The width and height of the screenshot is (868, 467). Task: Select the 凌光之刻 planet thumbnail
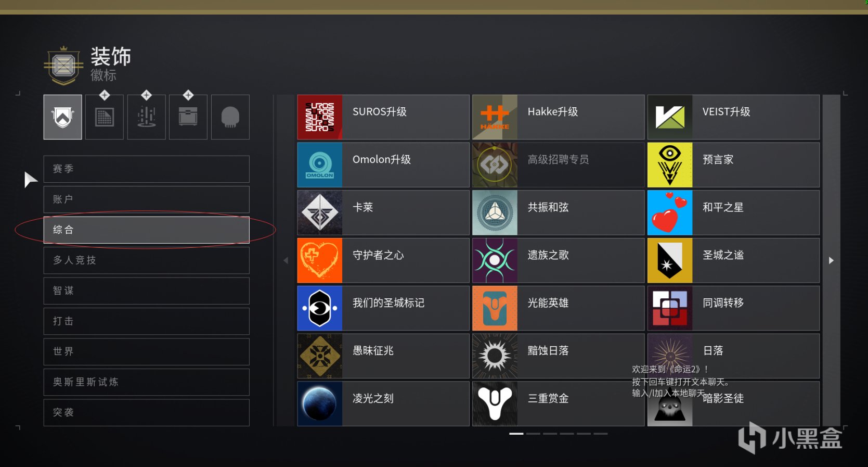[x=320, y=404]
